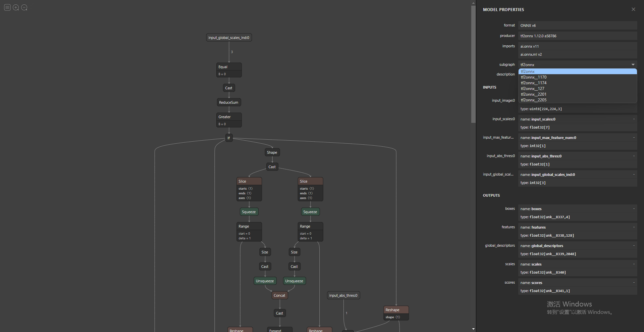Pick tf2onnx__2205 from subgraph list
Image resolution: width=644 pixels, height=332 pixels.
[x=578, y=100]
